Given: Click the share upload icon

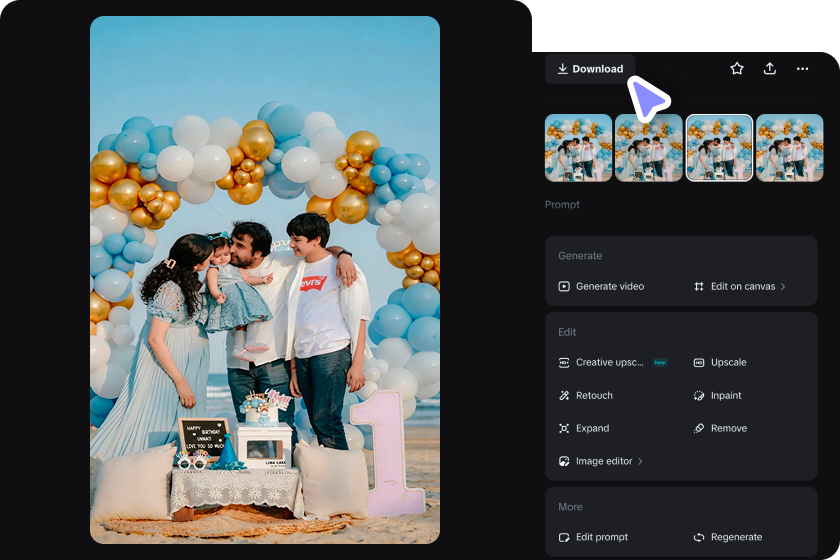Looking at the screenshot, I should (770, 69).
